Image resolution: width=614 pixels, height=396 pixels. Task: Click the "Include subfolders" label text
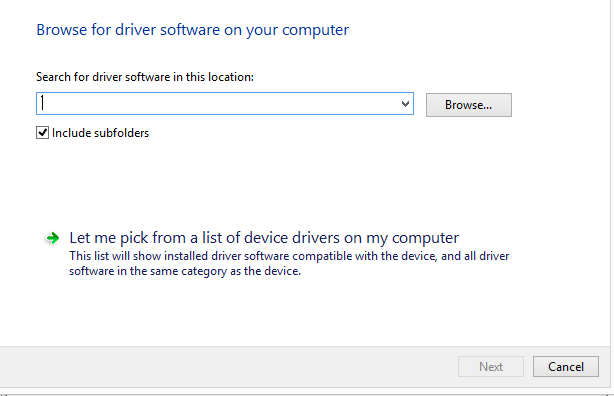(x=100, y=133)
